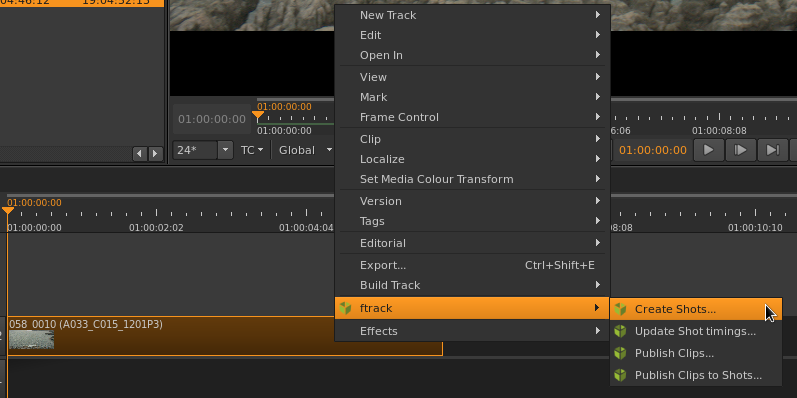Click viewer ruler at 01:00:08:08

coord(719,131)
